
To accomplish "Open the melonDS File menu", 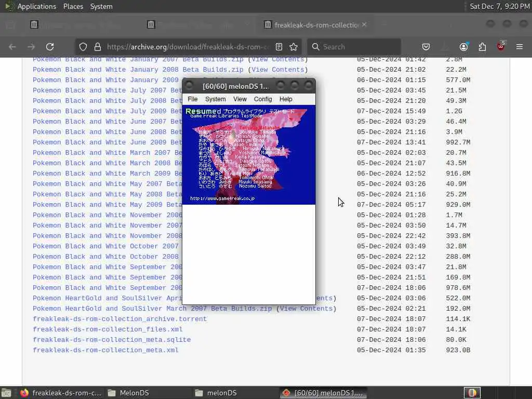I will (x=192, y=99).
